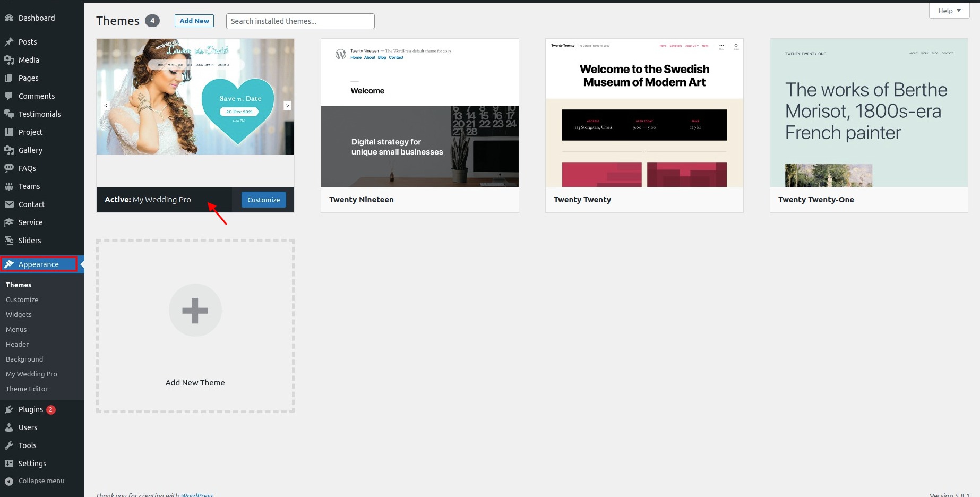Click the Appearance paintbrush icon
Viewport: 980px width, 497px height.
click(x=9, y=264)
